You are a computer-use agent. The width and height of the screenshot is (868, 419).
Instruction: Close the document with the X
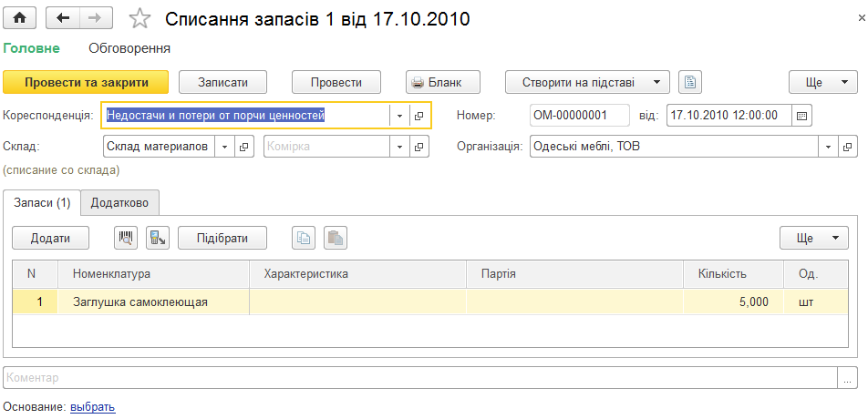click(x=862, y=18)
